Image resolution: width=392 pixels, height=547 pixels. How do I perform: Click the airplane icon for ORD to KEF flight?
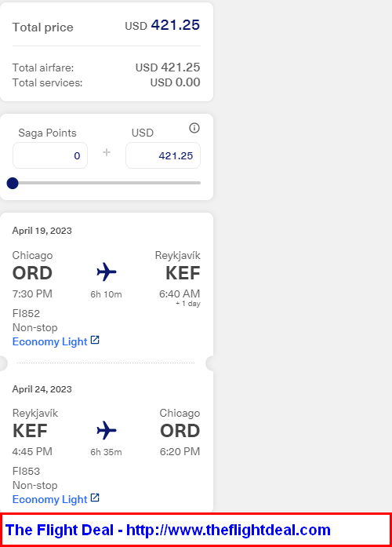coord(107,272)
